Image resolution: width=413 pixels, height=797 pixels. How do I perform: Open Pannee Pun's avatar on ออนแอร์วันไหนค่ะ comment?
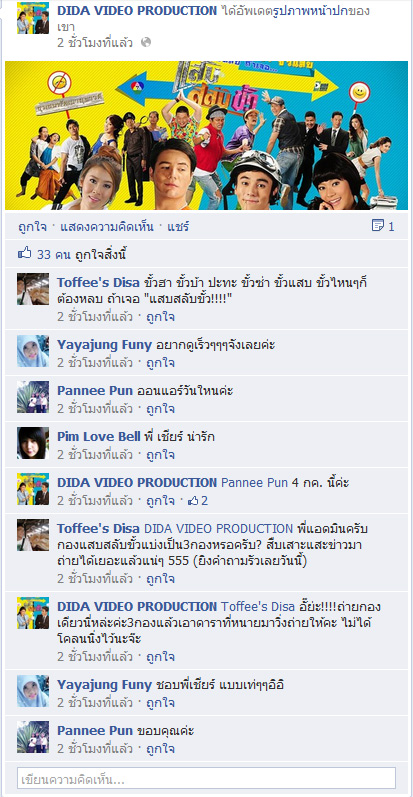33,396
